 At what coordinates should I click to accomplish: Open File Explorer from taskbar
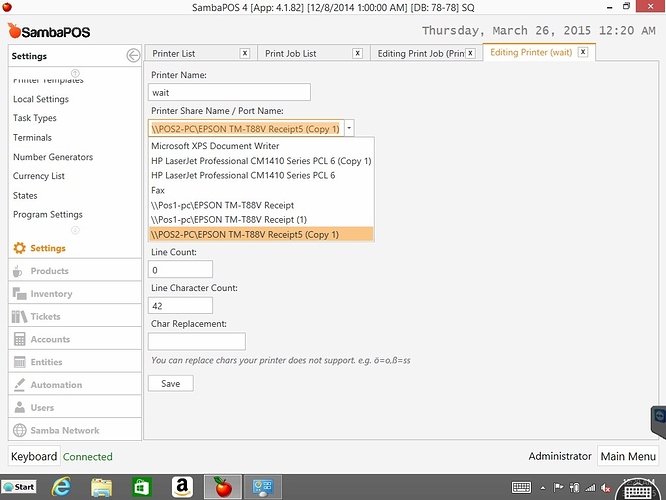click(x=102, y=487)
